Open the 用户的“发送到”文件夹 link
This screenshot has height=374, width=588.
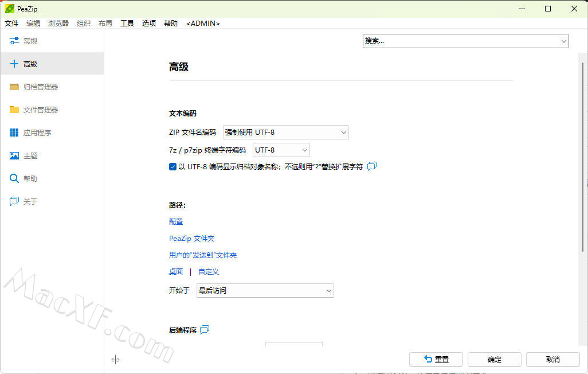tap(203, 255)
